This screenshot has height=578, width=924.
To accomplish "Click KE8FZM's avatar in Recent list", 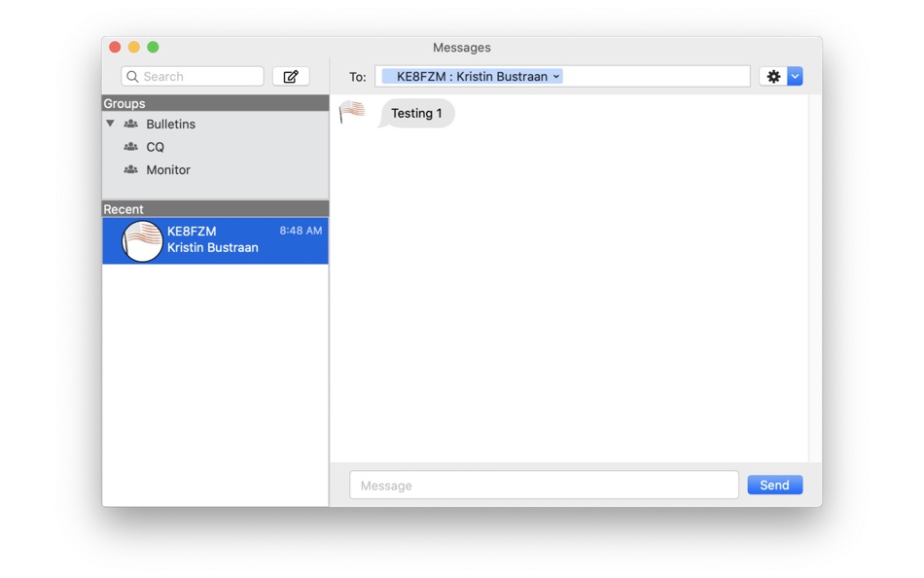I will pyautogui.click(x=142, y=240).
